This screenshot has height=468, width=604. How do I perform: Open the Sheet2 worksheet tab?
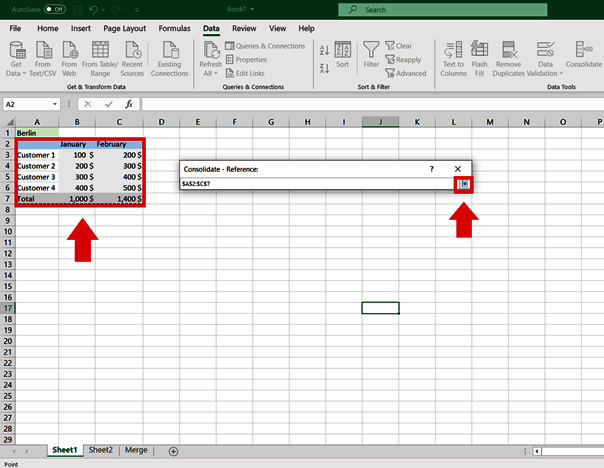pyautogui.click(x=100, y=450)
